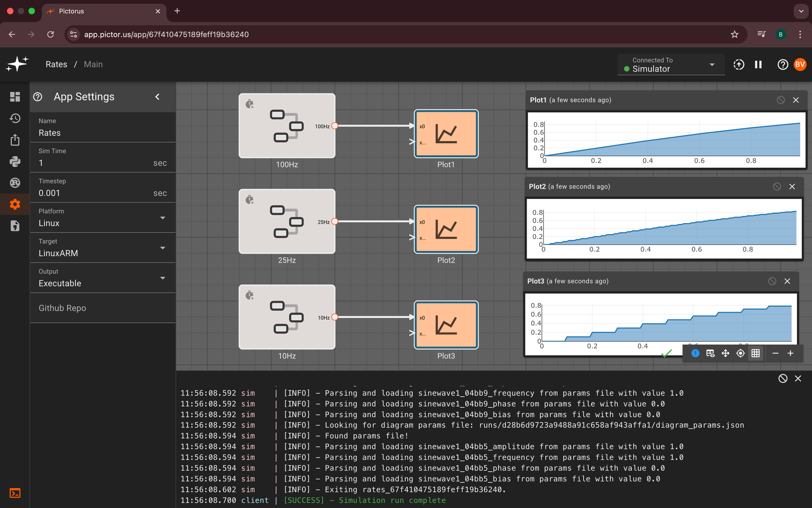Open the block library dashboard icon

pyautogui.click(x=15, y=97)
